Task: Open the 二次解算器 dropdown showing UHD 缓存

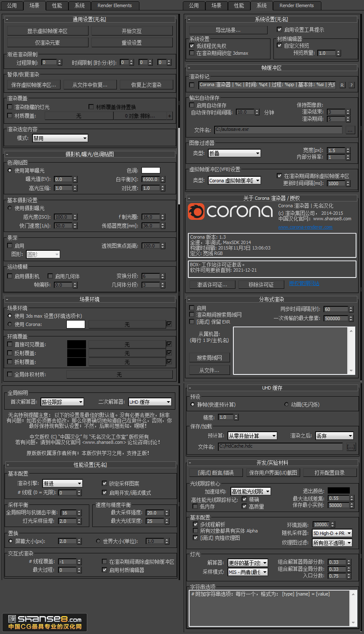Action: coord(150,402)
